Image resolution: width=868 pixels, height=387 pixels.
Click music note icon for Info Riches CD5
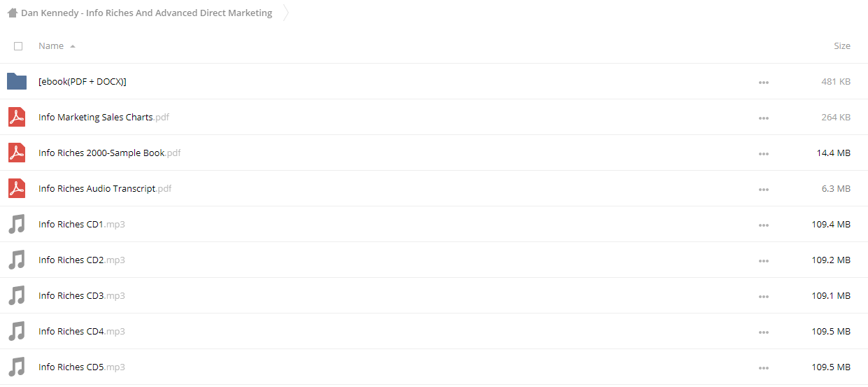pos(17,367)
